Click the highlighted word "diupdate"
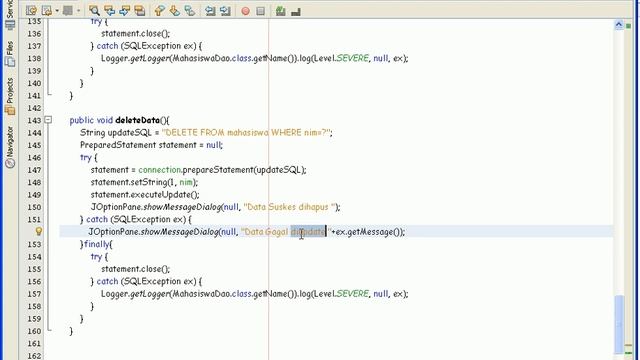Image resolution: width=640 pixels, height=360 pixels. click(308, 232)
